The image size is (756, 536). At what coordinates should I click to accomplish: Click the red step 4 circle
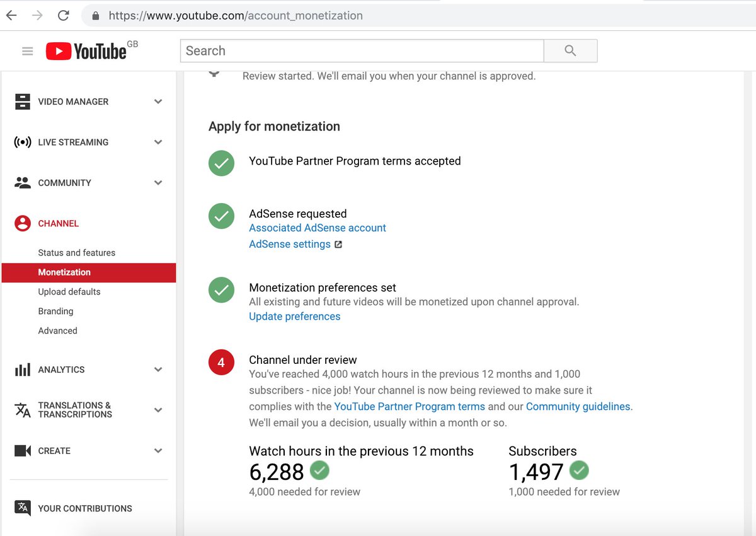tap(221, 363)
